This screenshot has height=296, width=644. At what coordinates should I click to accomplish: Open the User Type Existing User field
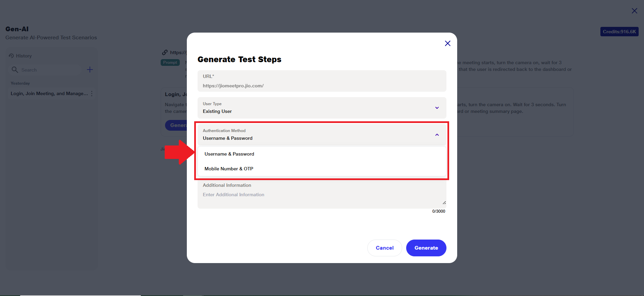coord(315,108)
